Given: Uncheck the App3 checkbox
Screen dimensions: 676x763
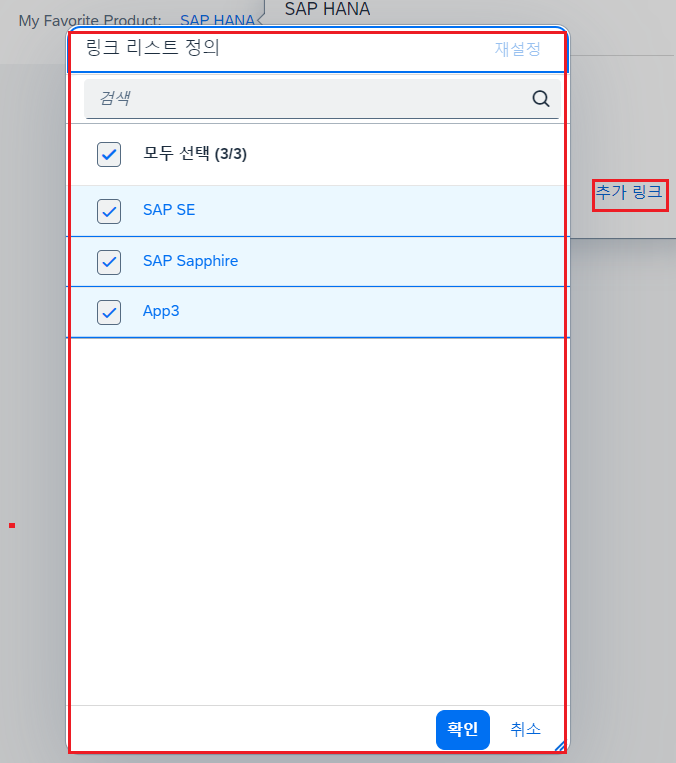Looking at the screenshot, I should click(x=109, y=312).
